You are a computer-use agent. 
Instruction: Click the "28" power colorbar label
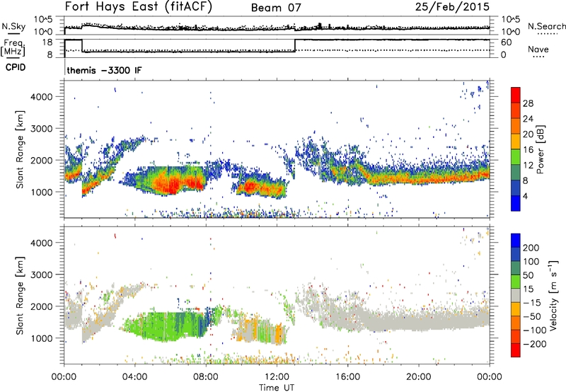[528, 103]
